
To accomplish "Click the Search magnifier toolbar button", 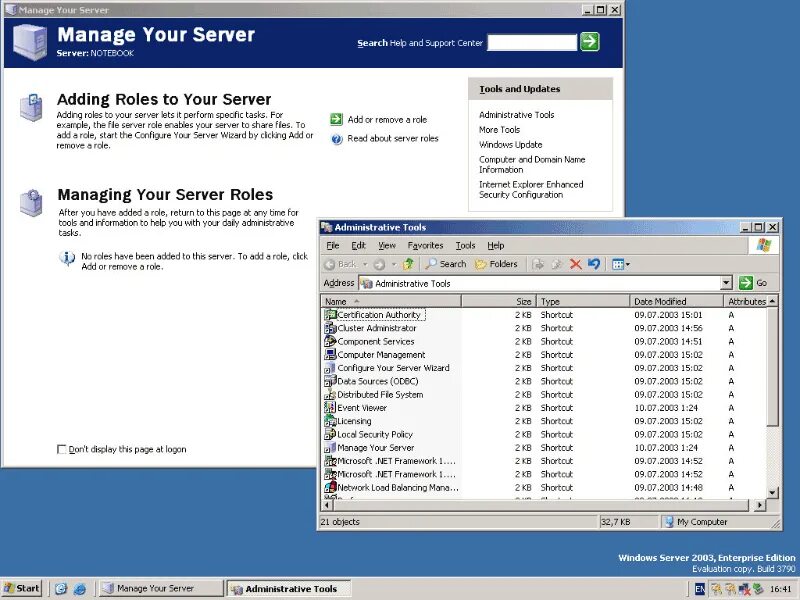I will tap(446, 264).
